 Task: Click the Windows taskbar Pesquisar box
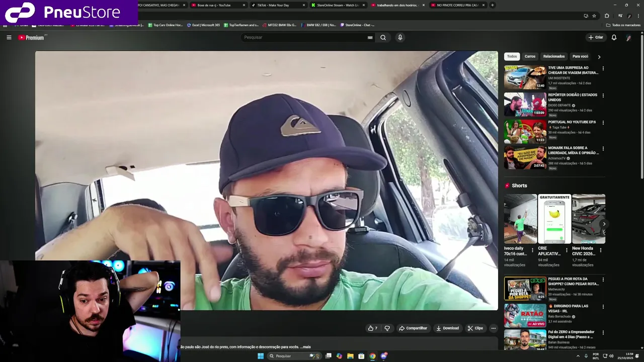(294, 356)
